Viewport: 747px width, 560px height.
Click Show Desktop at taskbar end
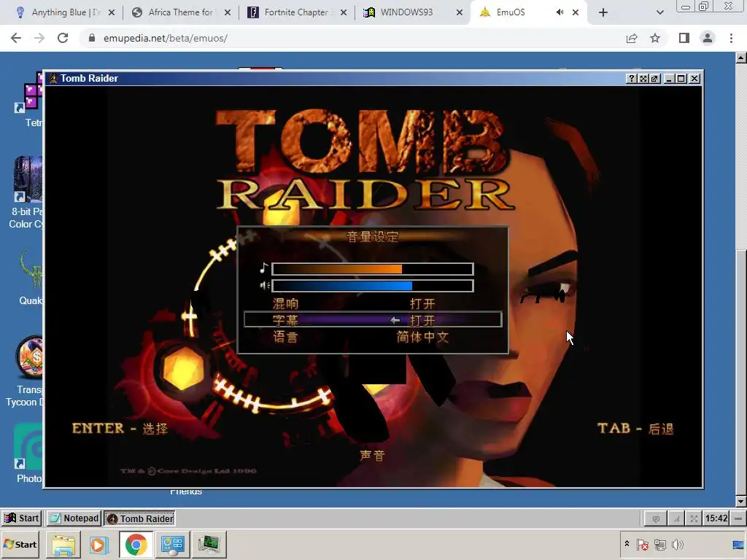coord(738,545)
